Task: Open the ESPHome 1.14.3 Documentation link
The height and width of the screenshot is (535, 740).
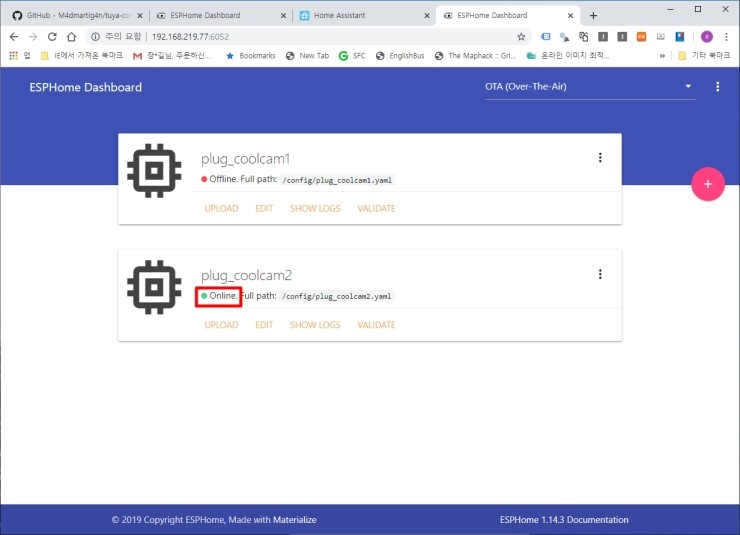Action: pos(564,520)
